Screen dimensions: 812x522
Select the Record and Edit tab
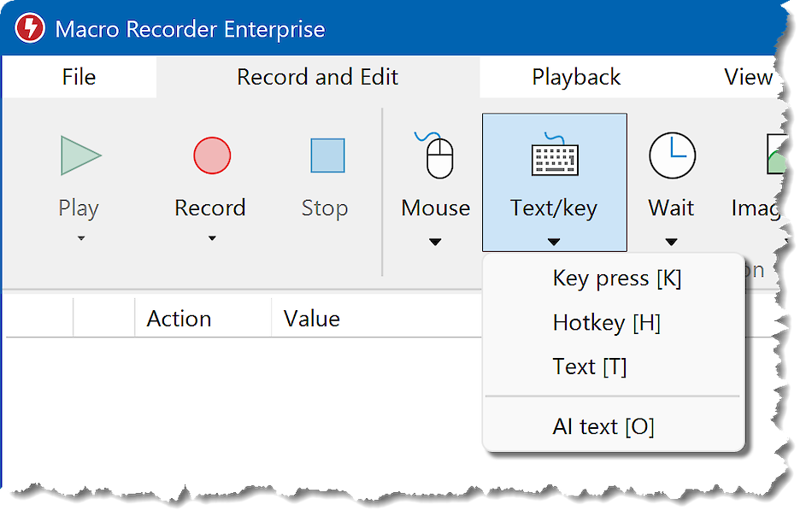pyautogui.click(x=317, y=77)
